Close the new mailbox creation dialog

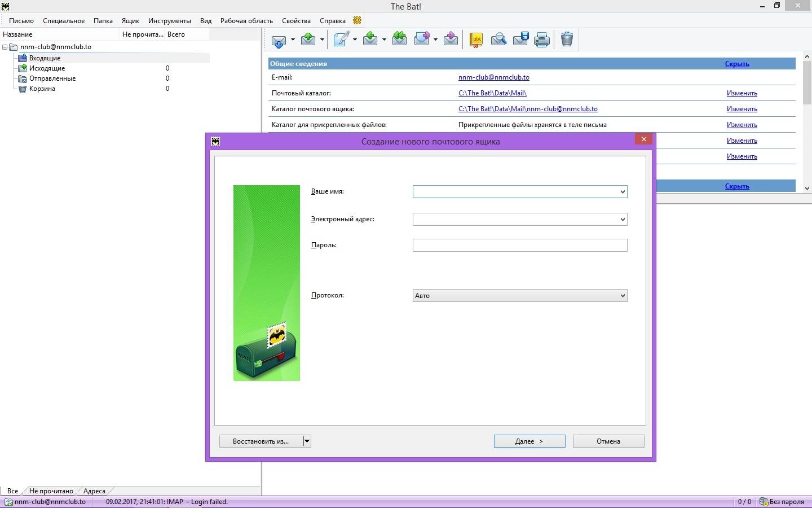(643, 139)
